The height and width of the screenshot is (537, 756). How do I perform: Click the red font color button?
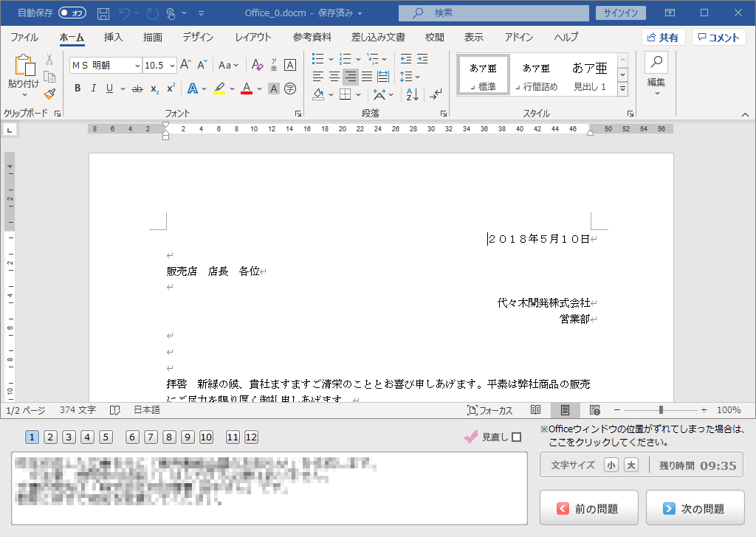click(x=247, y=89)
